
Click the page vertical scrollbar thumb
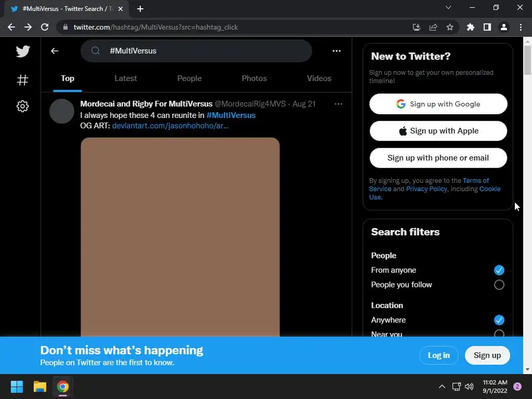[527, 60]
